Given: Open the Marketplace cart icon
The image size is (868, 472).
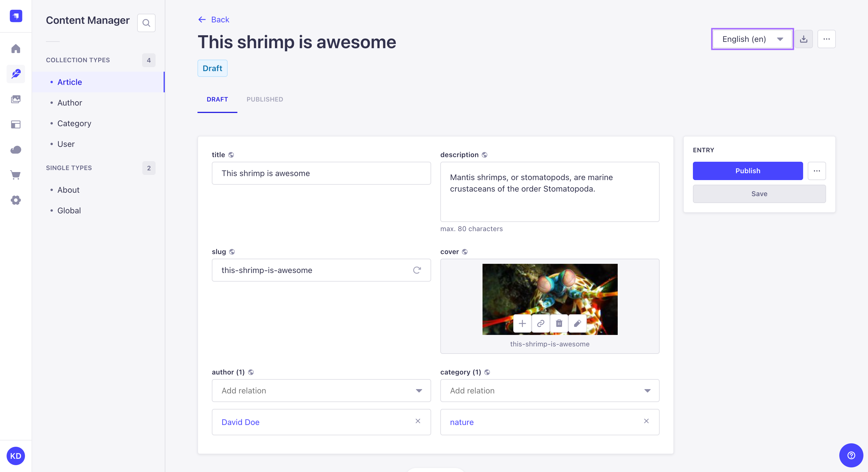Looking at the screenshot, I should click(x=15, y=175).
